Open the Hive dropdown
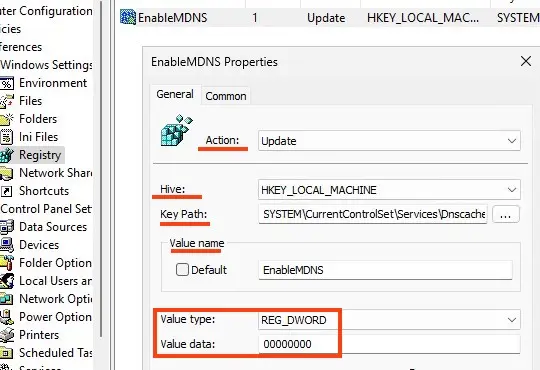 [x=389, y=190]
